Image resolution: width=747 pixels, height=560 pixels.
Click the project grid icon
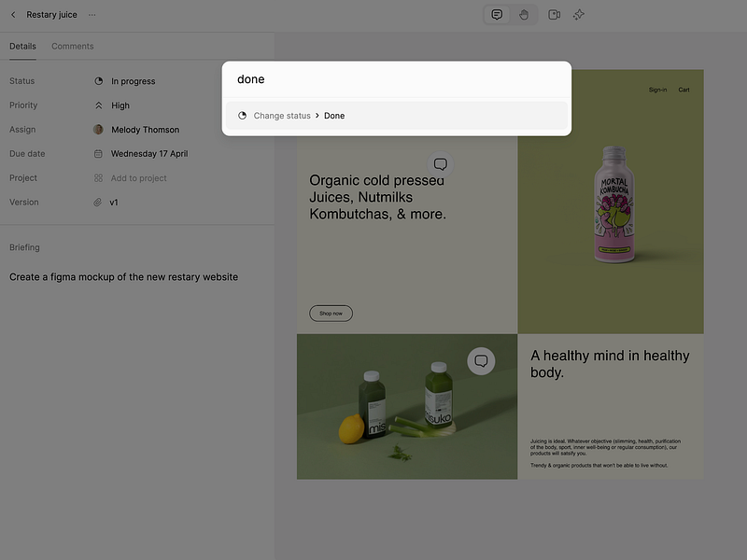point(98,178)
